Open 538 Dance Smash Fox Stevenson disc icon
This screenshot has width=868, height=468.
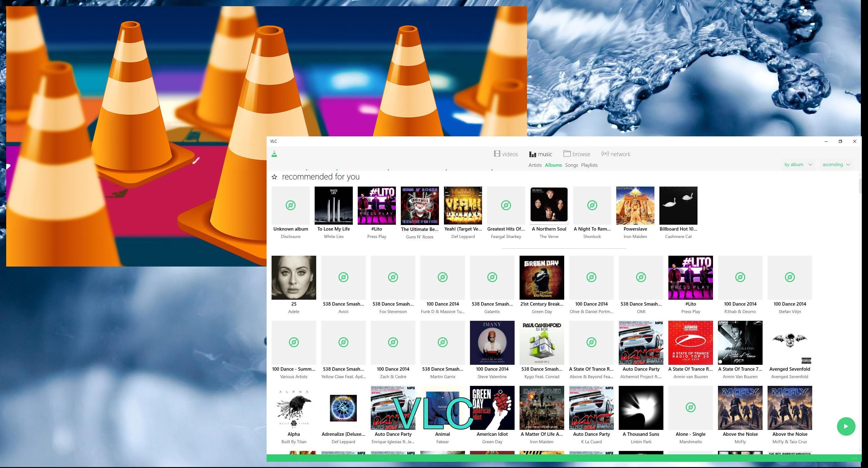point(393,278)
